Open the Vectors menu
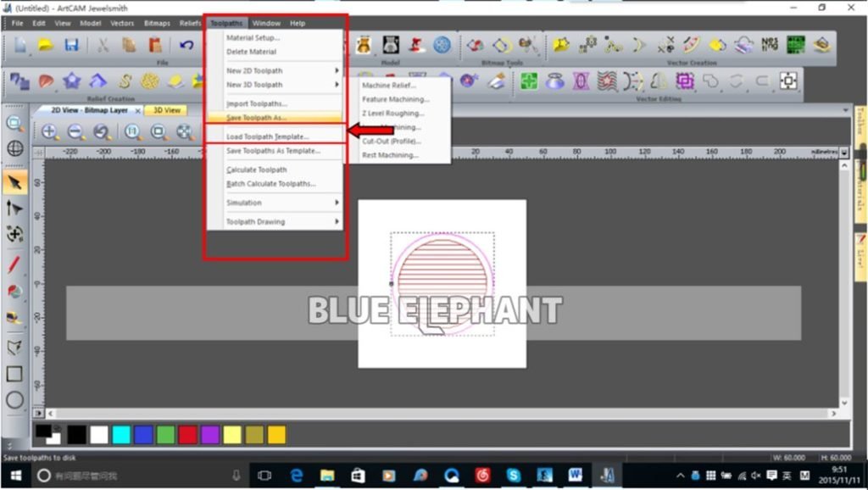The height and width of the screenshot is (490, 868). (x=122, y=23)
